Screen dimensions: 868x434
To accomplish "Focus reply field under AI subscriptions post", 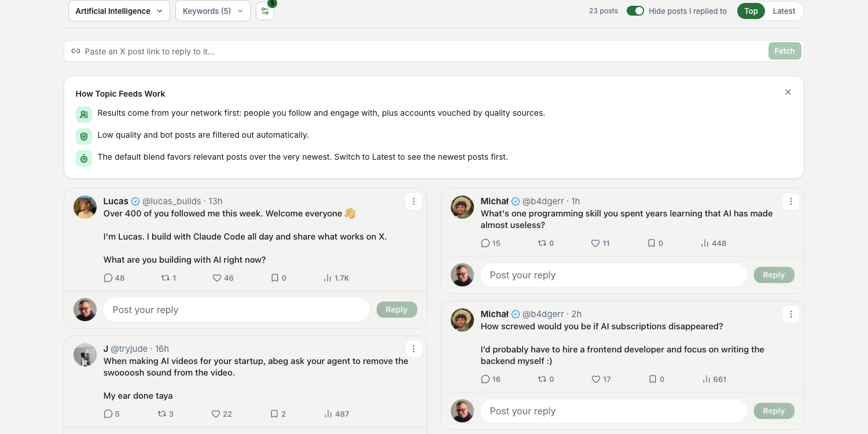I will point(614,411).
